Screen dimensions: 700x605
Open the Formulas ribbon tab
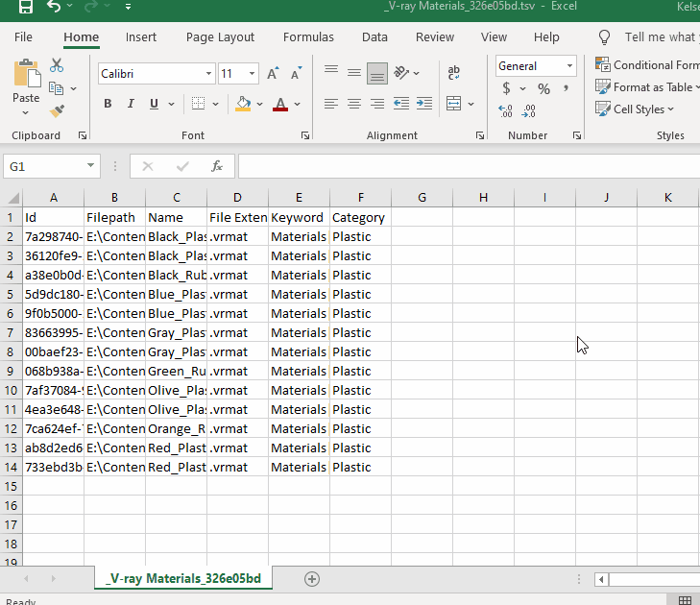pos(308,37)
